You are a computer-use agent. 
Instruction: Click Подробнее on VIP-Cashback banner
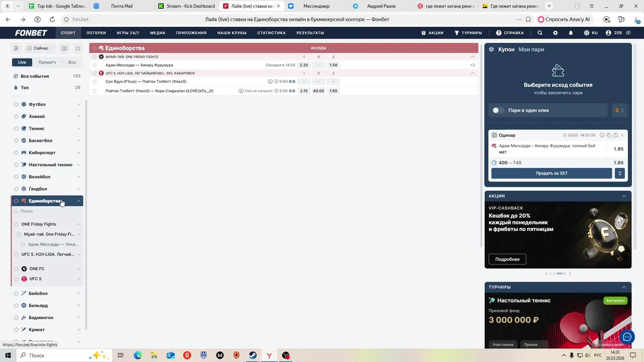pos(507,259)
